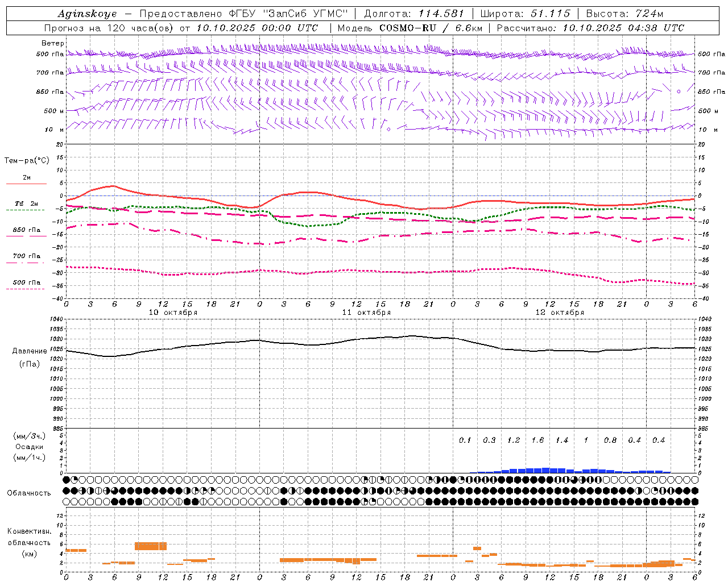Click the forecast start 10.10.2025 00:00 UTC
The image size is (728, 582).
tap(257, 28)
